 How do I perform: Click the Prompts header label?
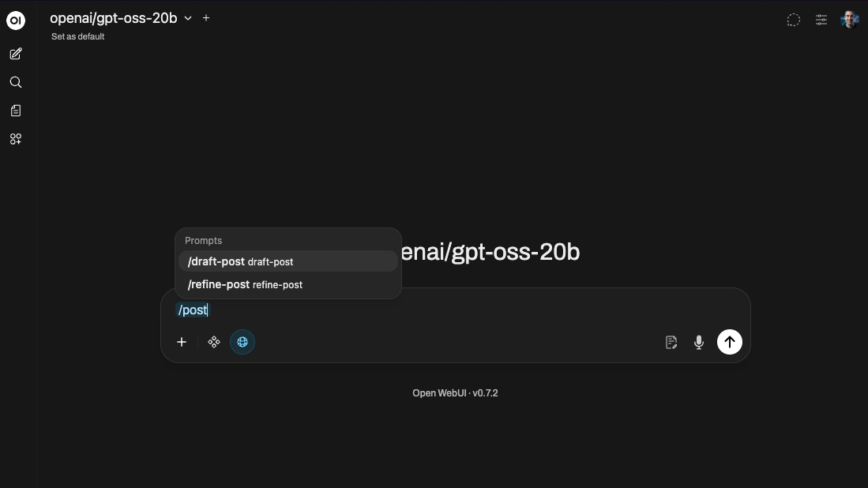coord(203,241)
